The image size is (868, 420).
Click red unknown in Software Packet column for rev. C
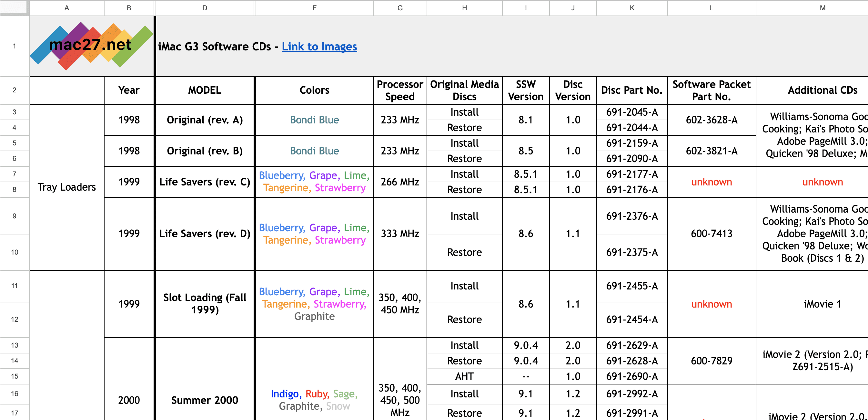[x=711, y=182]
